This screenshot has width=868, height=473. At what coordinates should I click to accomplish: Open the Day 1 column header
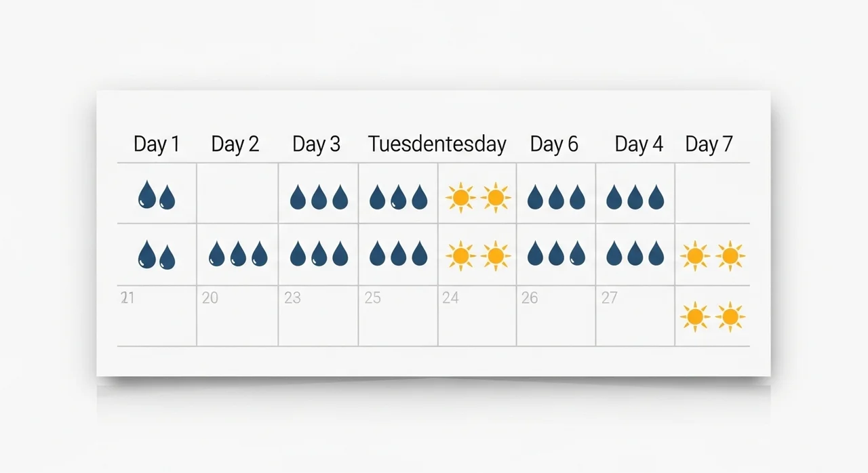[x=157, y=144]
